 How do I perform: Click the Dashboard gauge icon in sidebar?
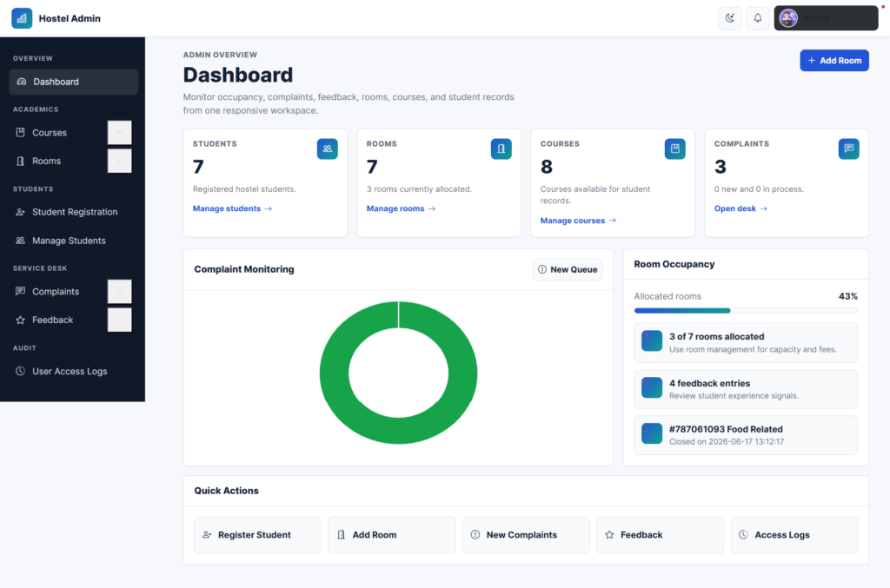click(22, 82)
